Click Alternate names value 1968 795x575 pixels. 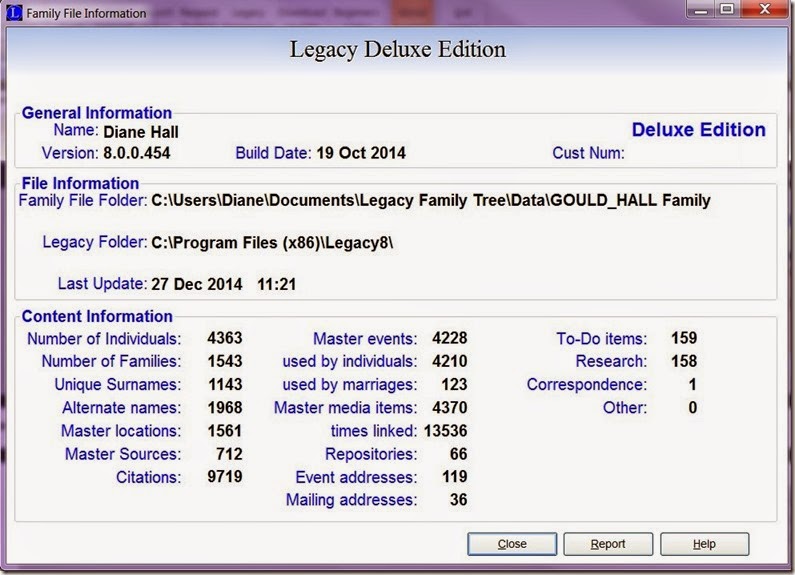click(225, 408)
